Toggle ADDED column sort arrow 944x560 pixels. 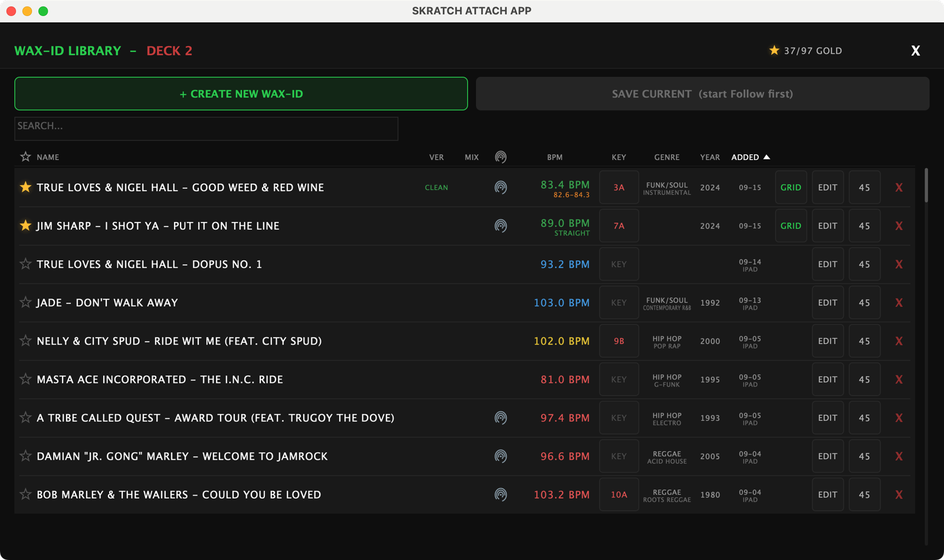click(767, 157)
